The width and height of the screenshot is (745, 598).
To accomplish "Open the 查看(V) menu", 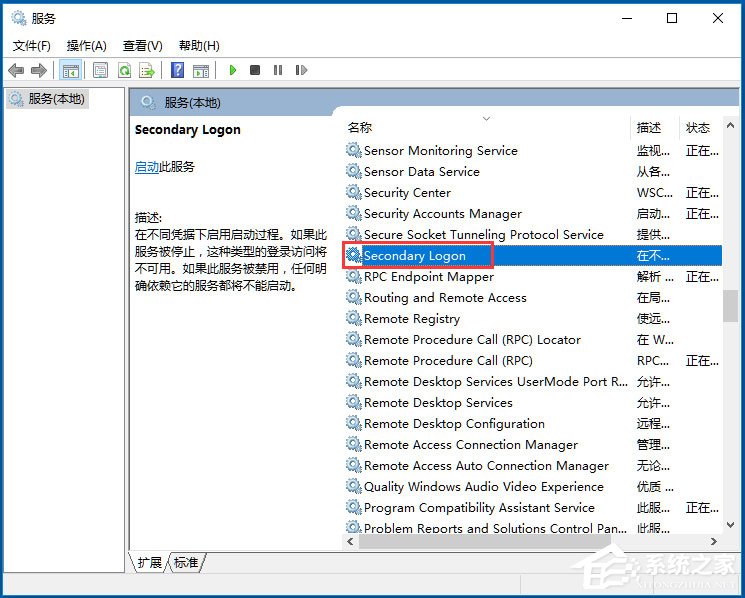I will 143,46.
